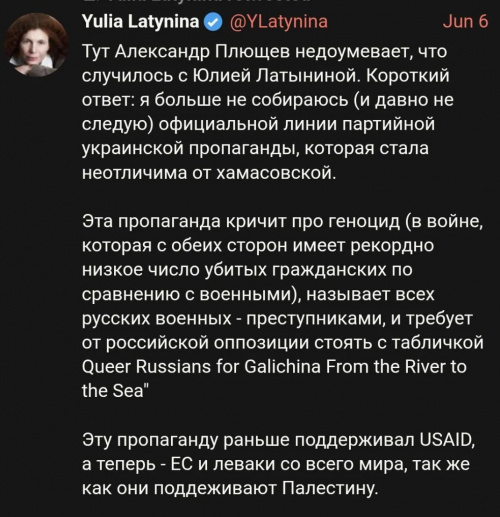Open the @YLatynina handle link

tap(279, 22)
